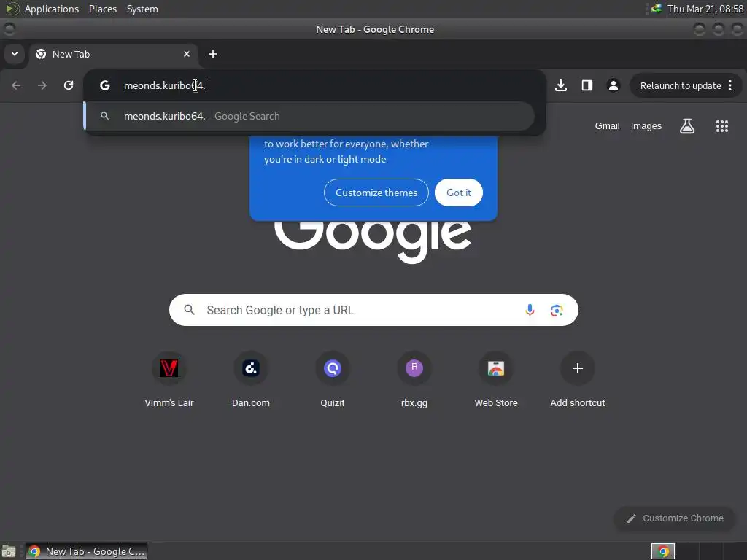Image resolution: width=747 pixels, height=560 pixels.
Task: Search by image with Lens icon
Action: coord(557,311)
